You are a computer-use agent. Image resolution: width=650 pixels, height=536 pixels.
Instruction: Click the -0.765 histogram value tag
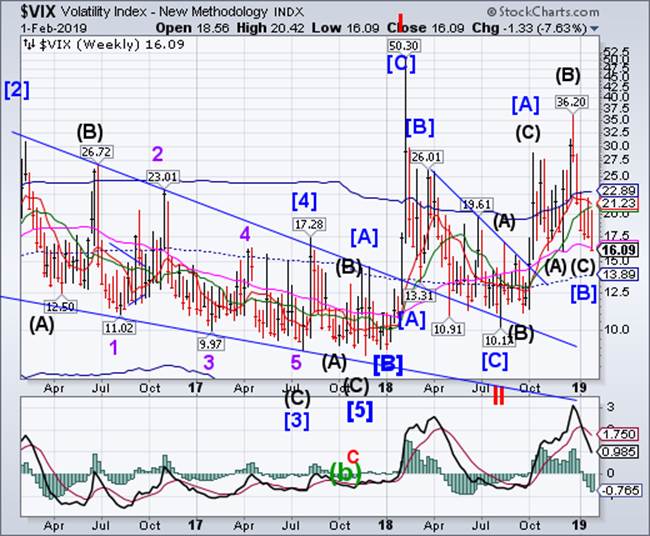pos(618,490)
